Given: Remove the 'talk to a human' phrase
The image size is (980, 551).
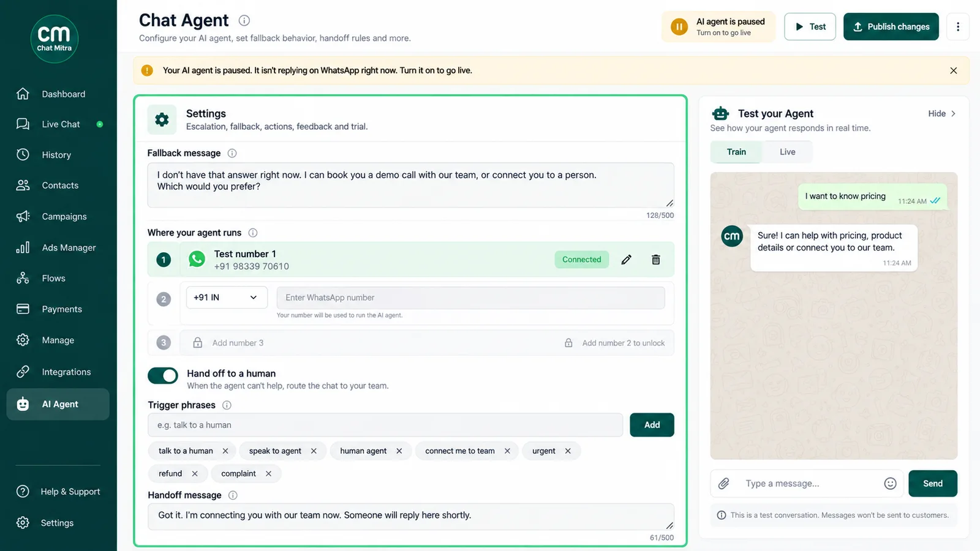Looking at the screenshot, I should 225,451.
